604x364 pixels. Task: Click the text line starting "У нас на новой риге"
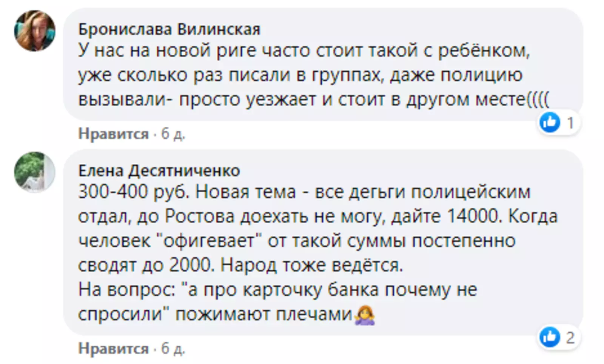pos(304,51)
